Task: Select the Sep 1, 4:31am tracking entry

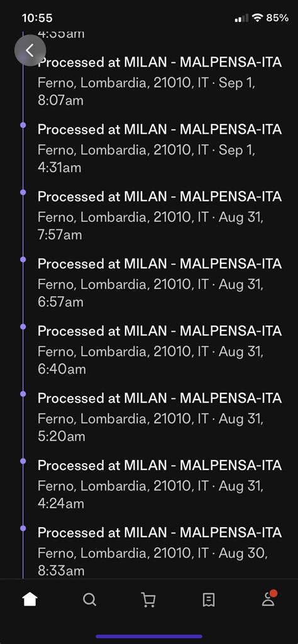Action: pyautogui.click(x=160, y=148)
